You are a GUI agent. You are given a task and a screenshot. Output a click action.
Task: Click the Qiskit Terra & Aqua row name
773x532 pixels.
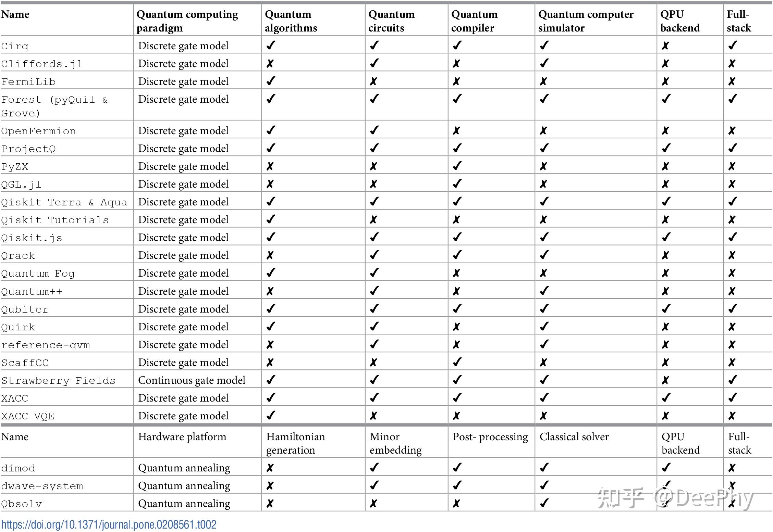[x=64, y=202]
